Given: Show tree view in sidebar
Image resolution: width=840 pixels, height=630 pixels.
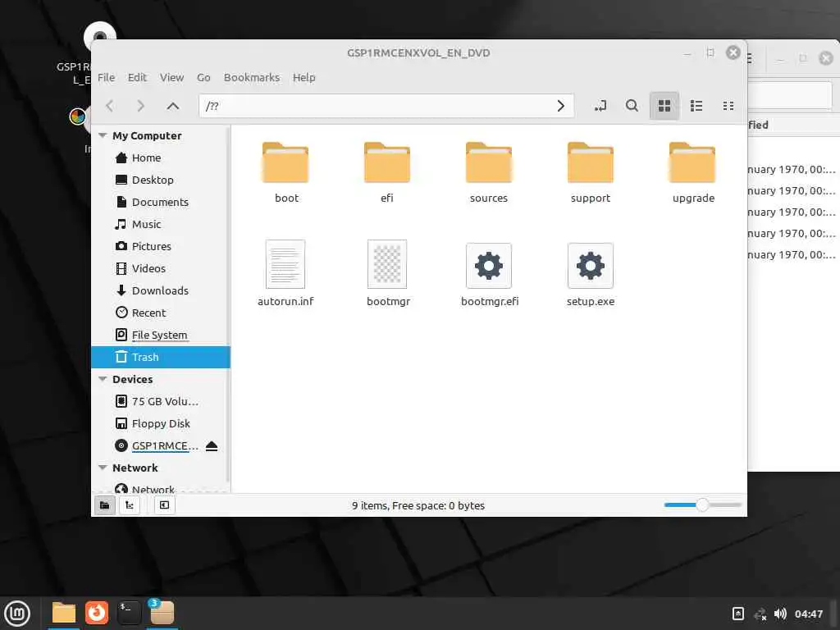Looking at the screenshot, I should [130, 504].
